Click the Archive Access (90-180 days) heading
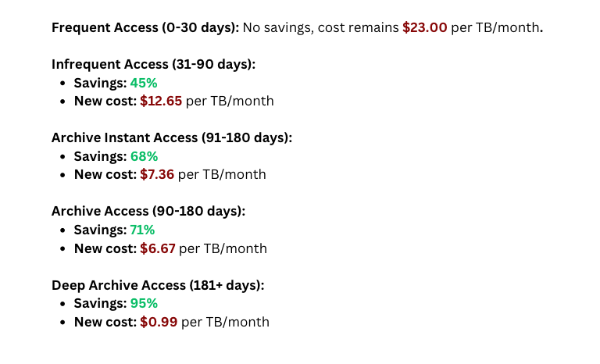Screen dimensions: 600x364 point(148,211)
